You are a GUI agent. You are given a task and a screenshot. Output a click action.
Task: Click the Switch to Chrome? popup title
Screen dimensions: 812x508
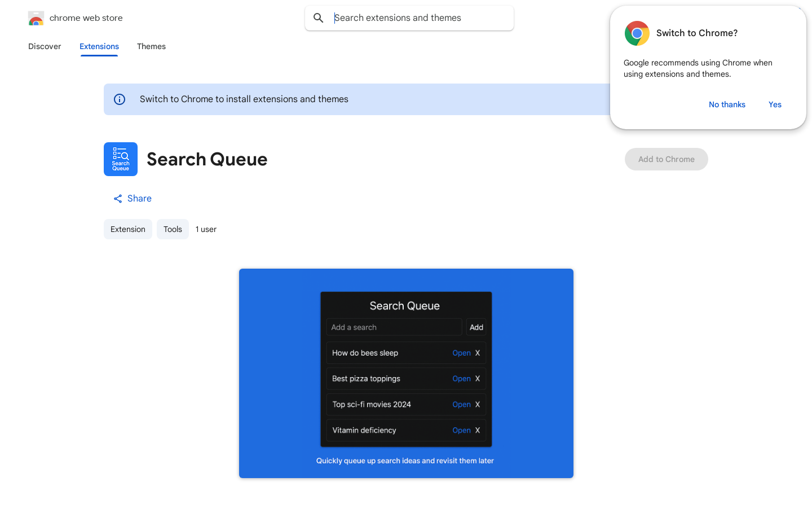[697, 33]
